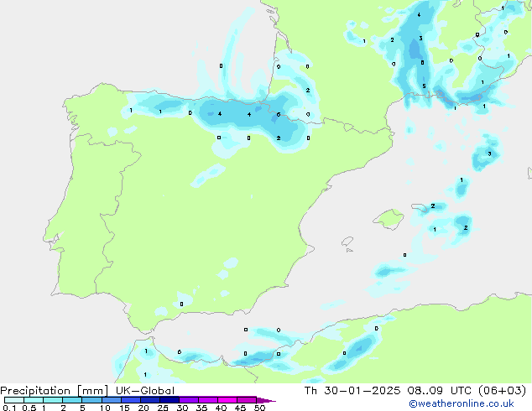Select the 45–50 mm legend swatch
This screenshot has width=532, height=411.
[247, 400]
